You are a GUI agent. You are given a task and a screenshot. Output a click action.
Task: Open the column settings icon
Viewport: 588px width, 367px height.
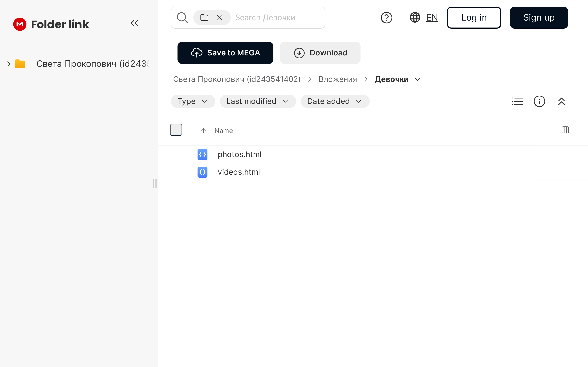tap(565, 130)
